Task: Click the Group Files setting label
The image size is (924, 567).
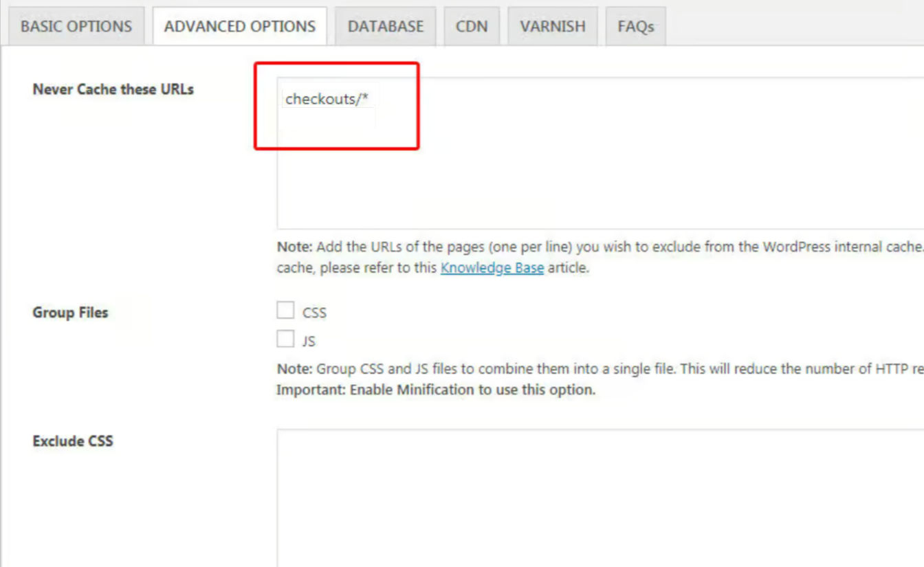Action: click(x=70, y=313)
